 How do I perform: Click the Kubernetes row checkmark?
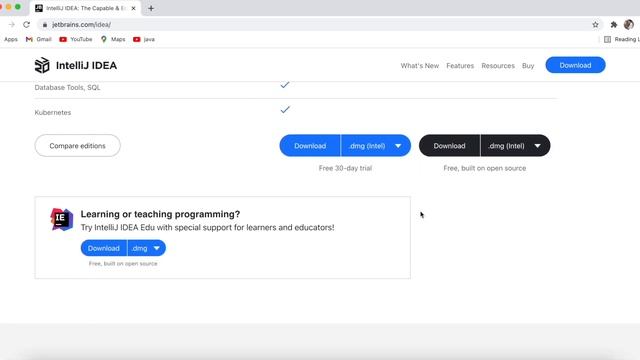tap(285, 109)
